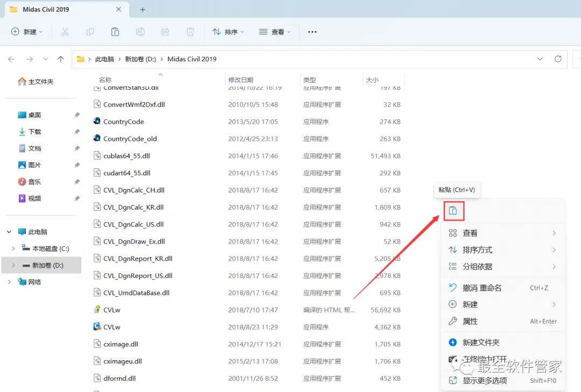Choose 新建文件夹 in context menu
581x392 pixels.
(503, 343)
